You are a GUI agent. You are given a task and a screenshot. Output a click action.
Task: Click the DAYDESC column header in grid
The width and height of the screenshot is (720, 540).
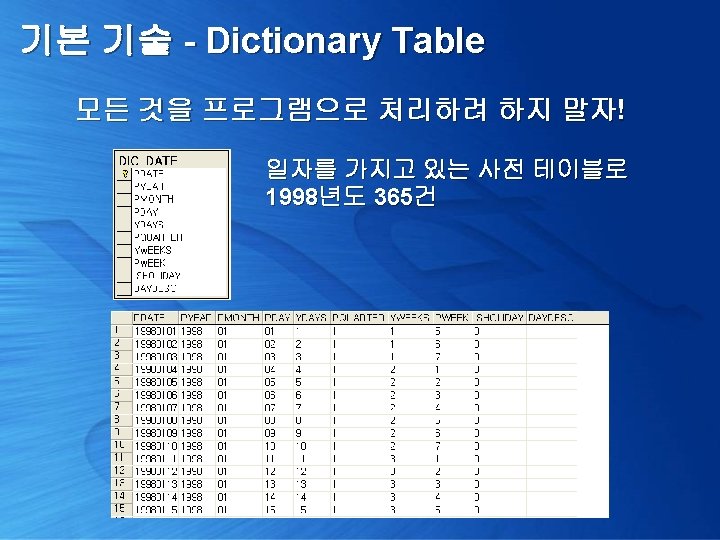coord(551,318)
